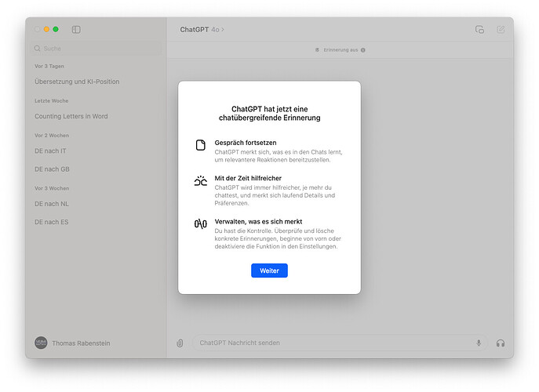
Task: Toggle the sidebar panel icon
Action: tap(76, 30)
